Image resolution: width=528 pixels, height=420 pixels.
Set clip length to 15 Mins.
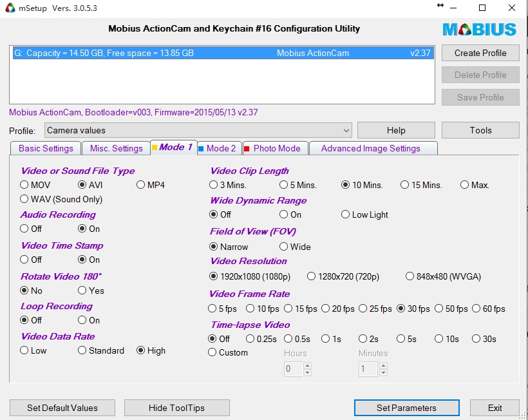pos(421,185)
